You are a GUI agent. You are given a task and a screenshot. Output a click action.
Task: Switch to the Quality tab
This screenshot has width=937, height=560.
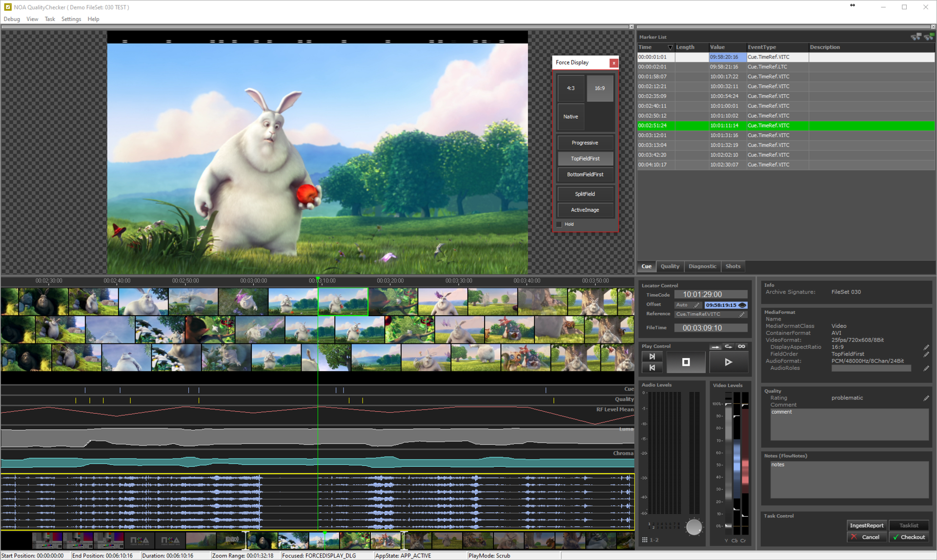[x=670, y=266]
